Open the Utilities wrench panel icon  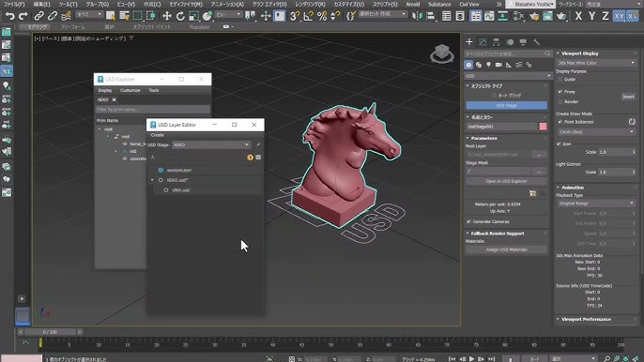(x=536, y=42)
